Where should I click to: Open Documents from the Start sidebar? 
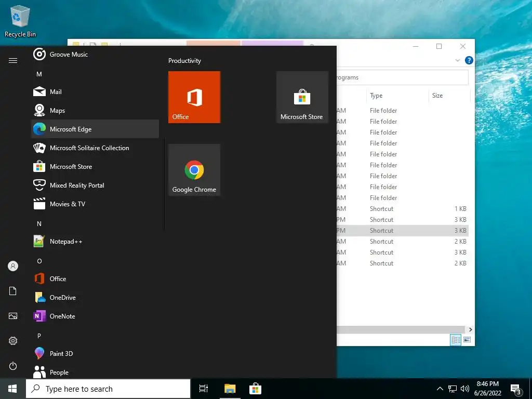click(13, 291)
